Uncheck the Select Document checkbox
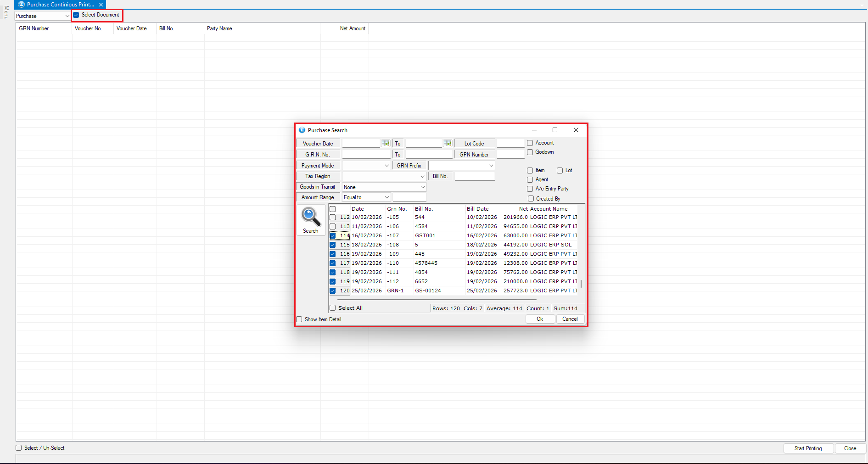The height and width of the screenshot is (464, 868). click(x=76, y=15)
